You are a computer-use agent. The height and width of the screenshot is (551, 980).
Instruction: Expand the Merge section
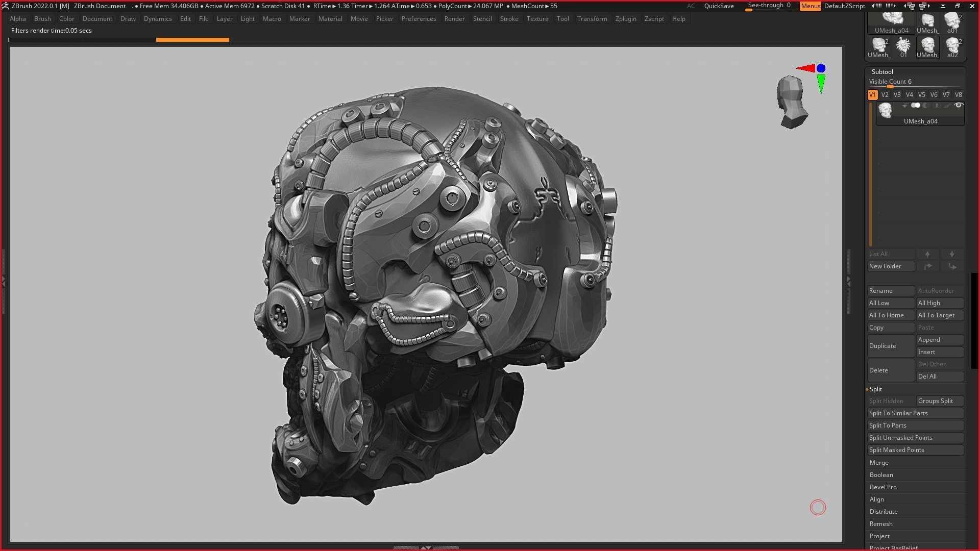(x=879, y=463)
